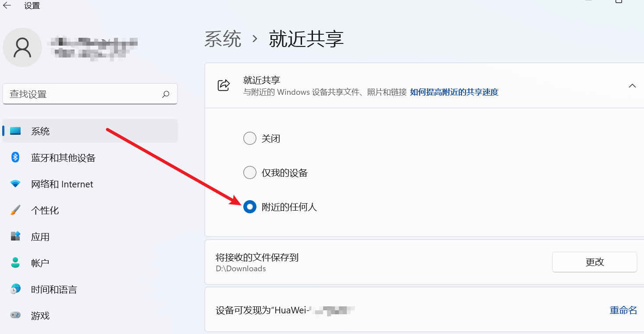This screenshot has width=644, height=334.
Task: Go to 系统 in the breadcrumb
Action: point(223,39)
